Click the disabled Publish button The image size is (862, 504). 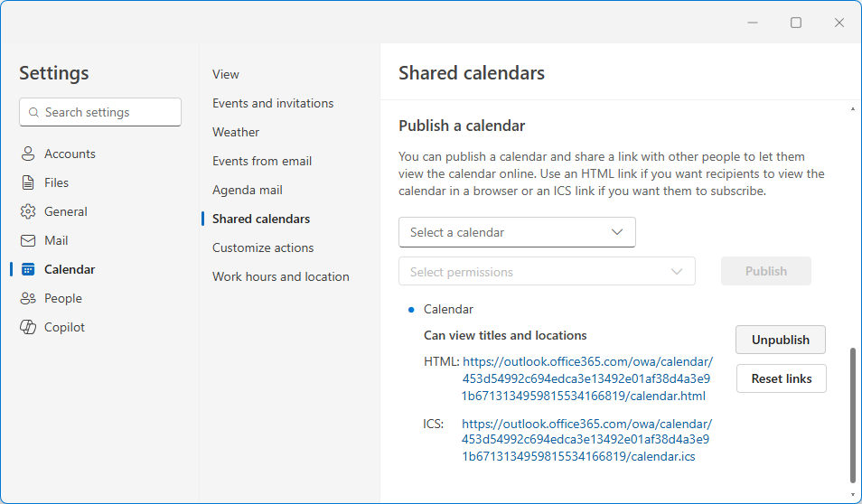pos(766,271)
